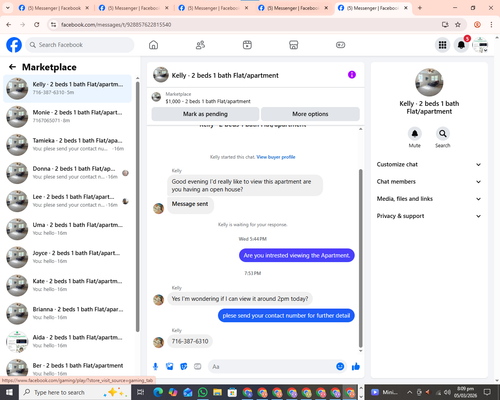Attach a photo using the image icon

(170, 367)
